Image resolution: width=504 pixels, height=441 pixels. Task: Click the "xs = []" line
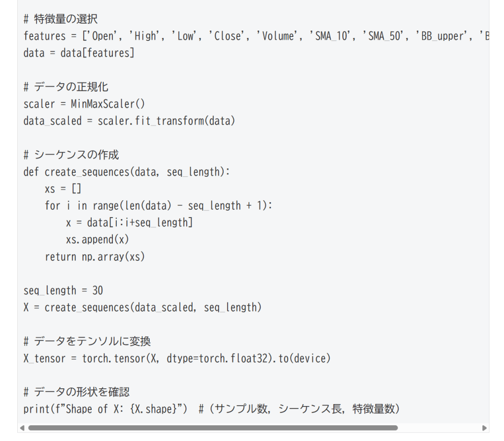pyautogui.click(x=63, y=189)
